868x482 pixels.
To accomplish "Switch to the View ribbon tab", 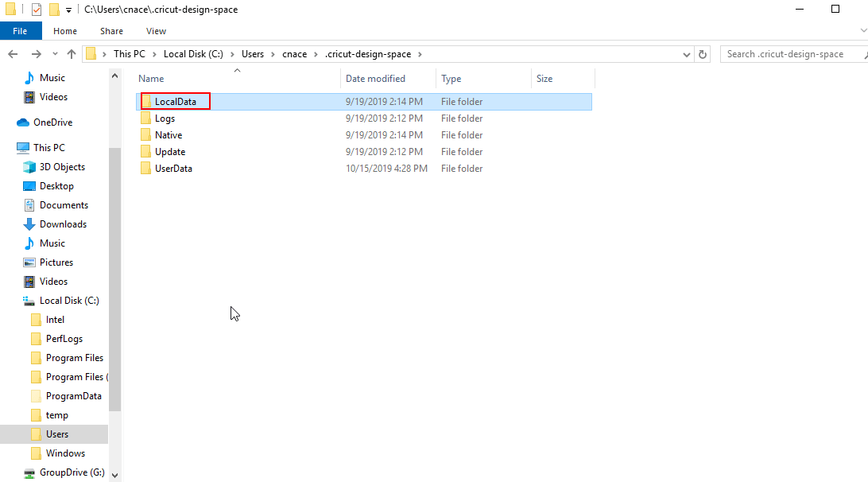I will point(156,30).
